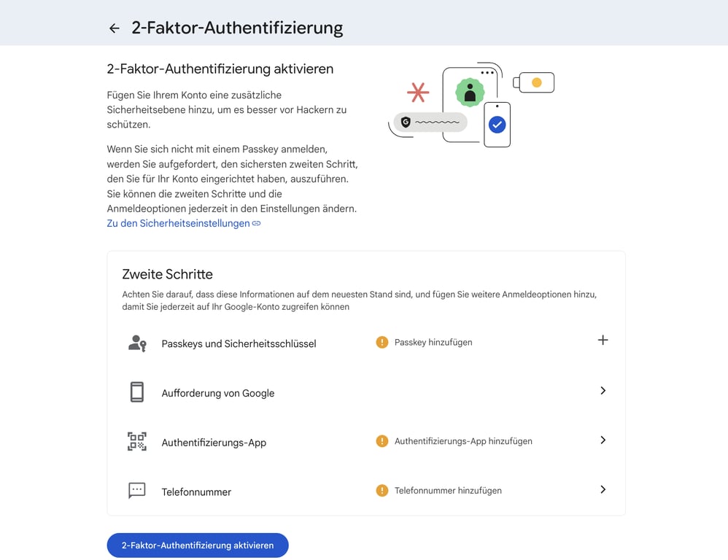Expand the Telefonnummer row chevron
Viewport: 728px width, 560px height.
(x=603, y=490)
